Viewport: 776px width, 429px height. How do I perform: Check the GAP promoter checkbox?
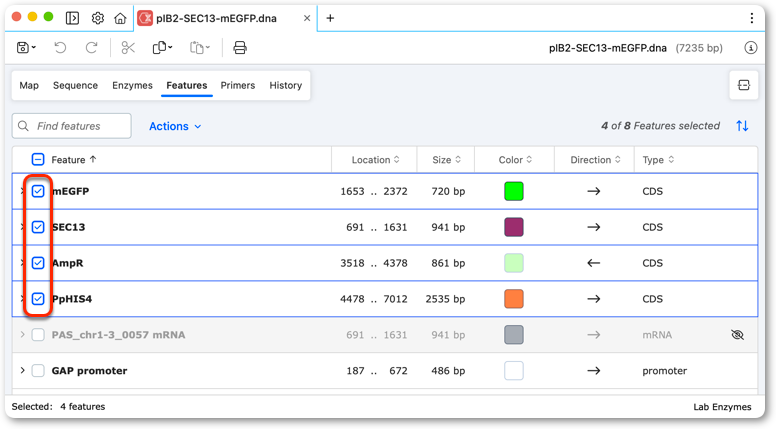tap(38, 371)
